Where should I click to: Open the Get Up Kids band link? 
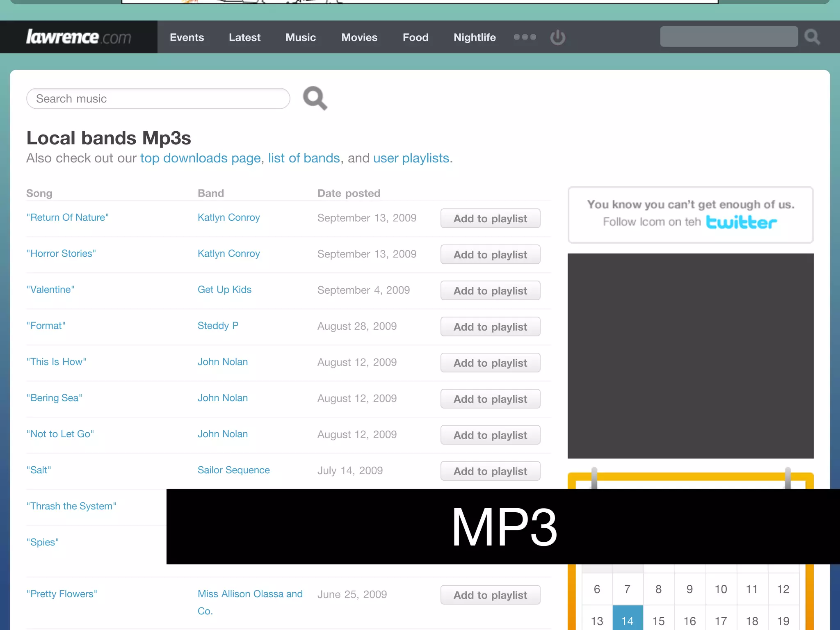(224, 290)
